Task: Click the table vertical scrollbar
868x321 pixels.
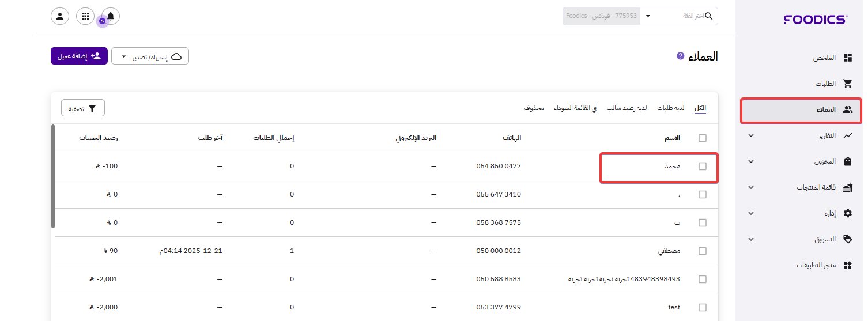Action: click(53, 176)
